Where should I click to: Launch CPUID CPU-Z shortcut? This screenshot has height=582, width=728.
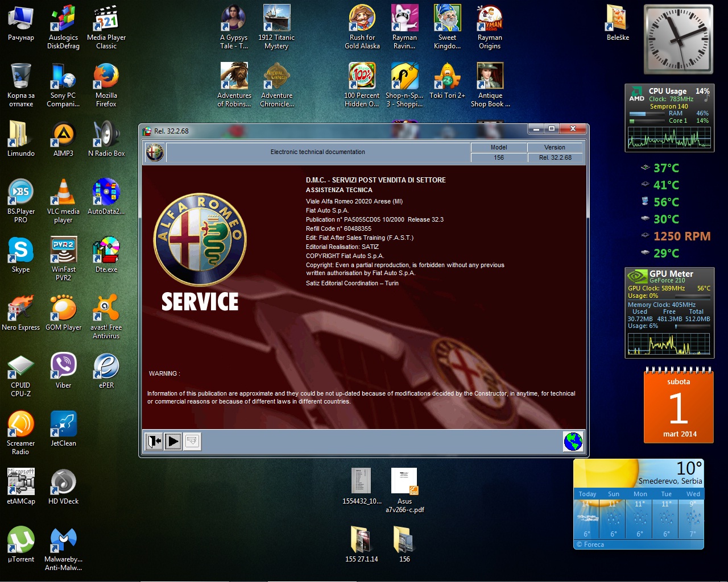point(21,375)
